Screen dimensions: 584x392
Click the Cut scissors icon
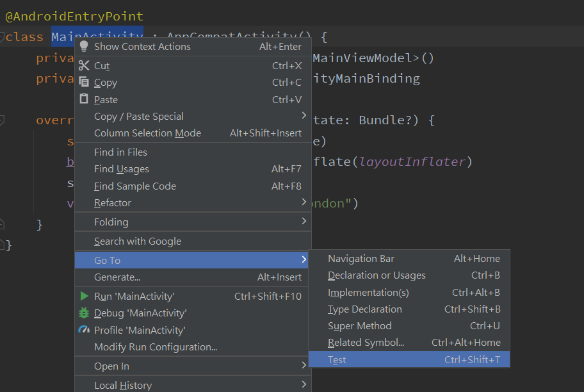click(x=84, y=65)
